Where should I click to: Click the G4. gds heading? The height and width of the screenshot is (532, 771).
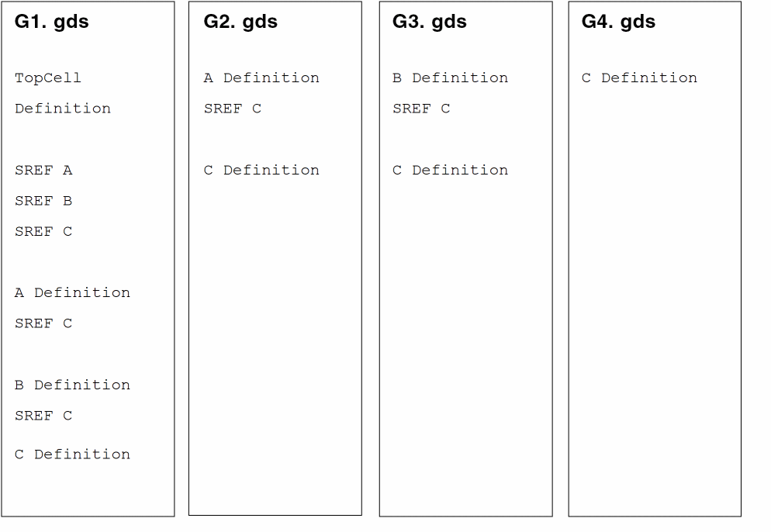pos(618,22)
